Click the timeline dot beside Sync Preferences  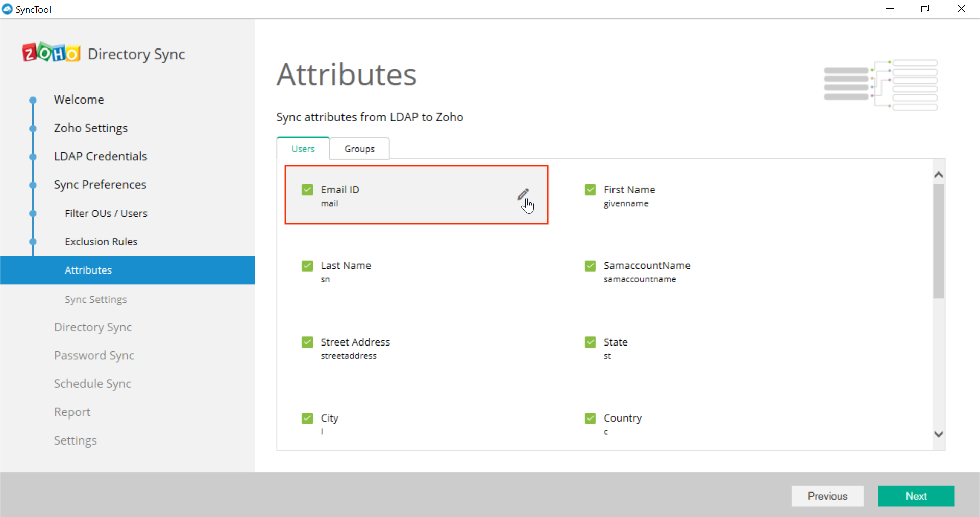pos(32,185)
